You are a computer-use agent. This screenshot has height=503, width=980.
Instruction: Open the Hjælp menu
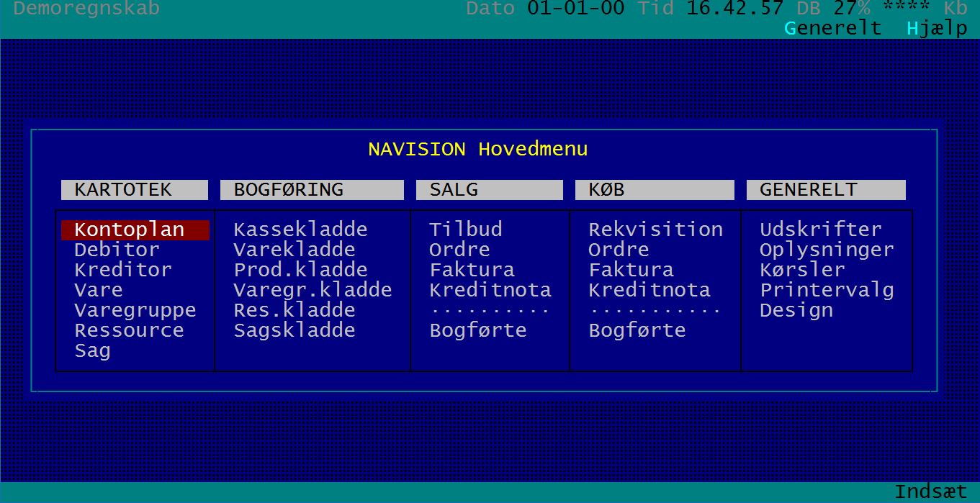938,29
